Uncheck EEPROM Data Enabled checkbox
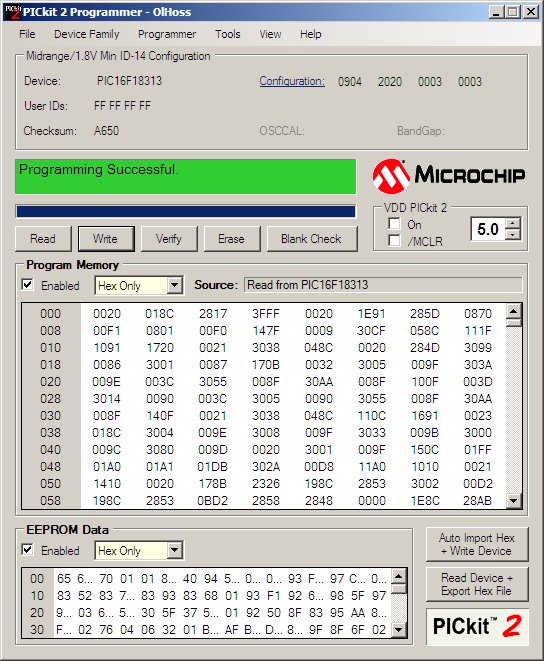The image size is (544, 661). pos(27,550)
